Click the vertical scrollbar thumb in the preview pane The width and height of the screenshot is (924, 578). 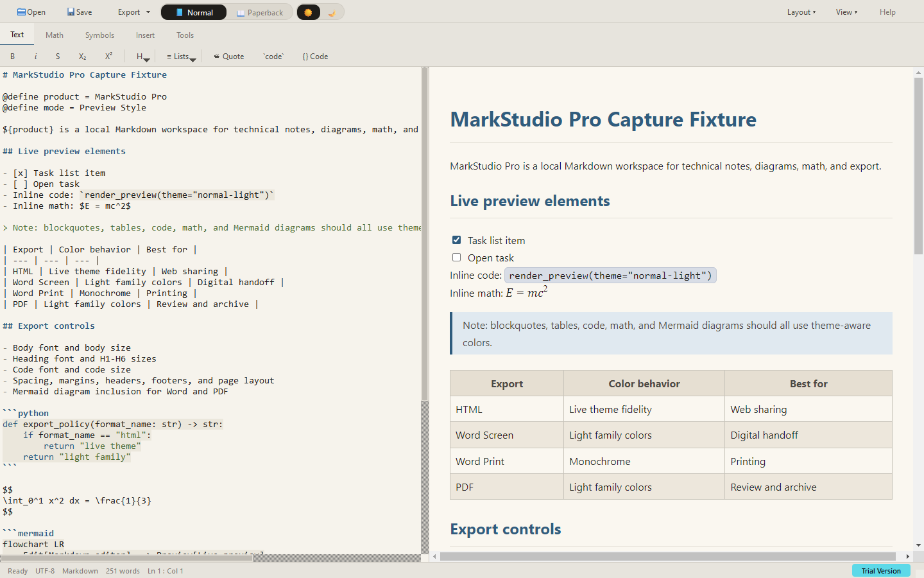pyautogui.click(x=918, y=166)
